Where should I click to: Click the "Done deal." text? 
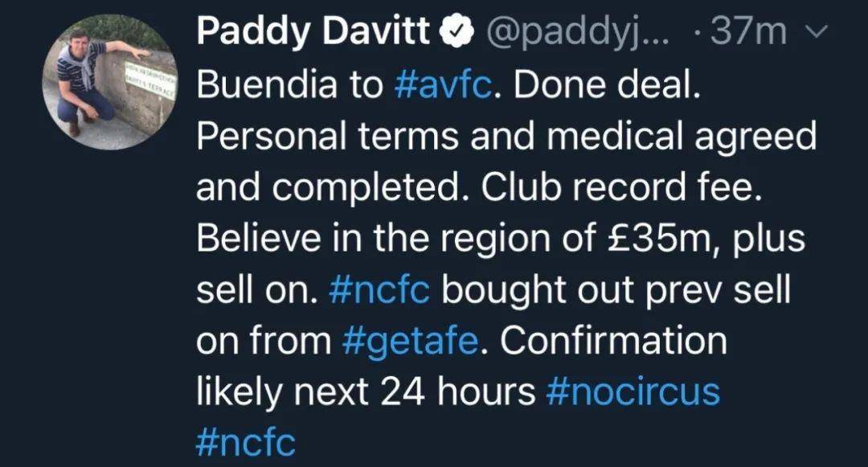607,84
